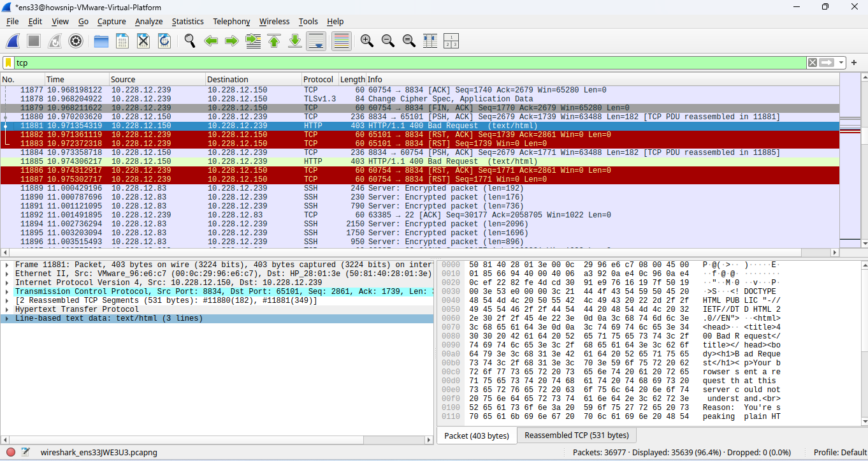Jump to the first packet
The width and height of the screenshot is (868, 461).
click(x=274, y=41)
